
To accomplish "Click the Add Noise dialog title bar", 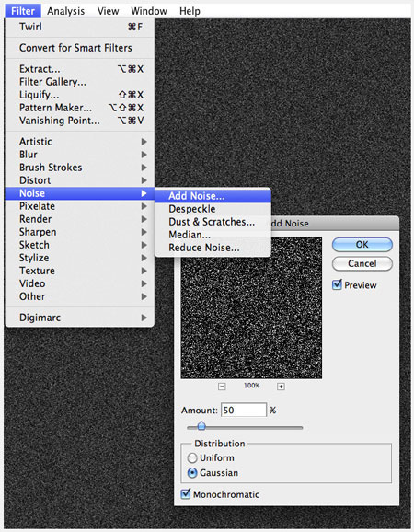I will 334,224.
